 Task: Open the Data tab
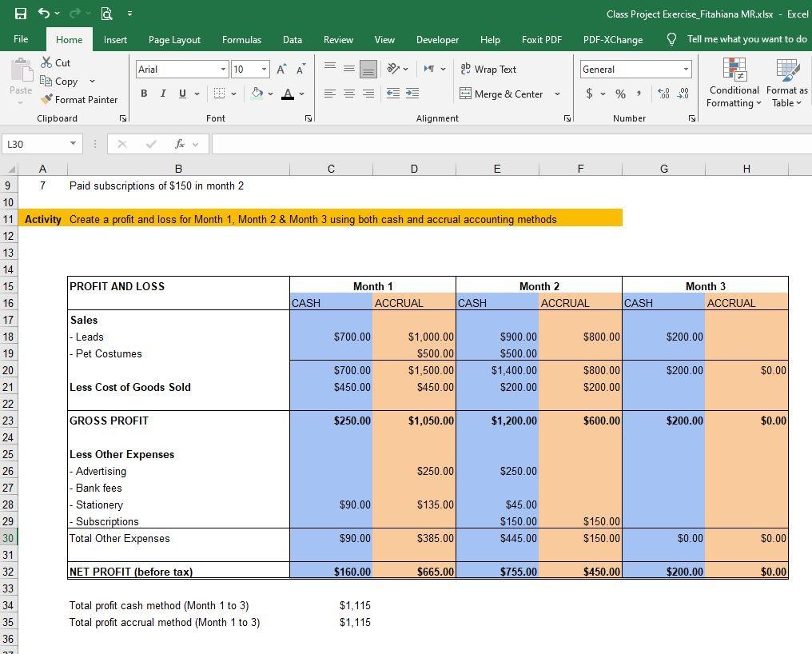[292, 40]
